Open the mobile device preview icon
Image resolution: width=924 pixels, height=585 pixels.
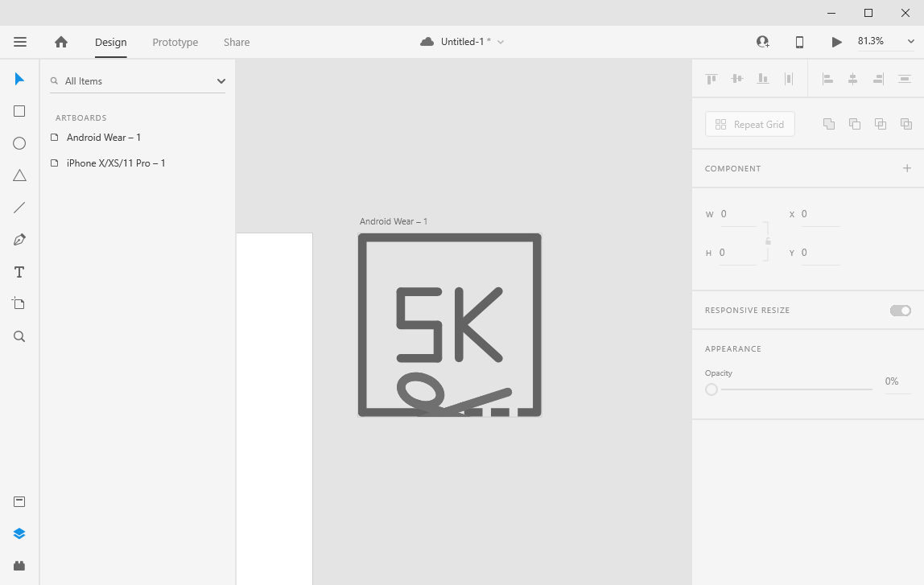[800, 42]
